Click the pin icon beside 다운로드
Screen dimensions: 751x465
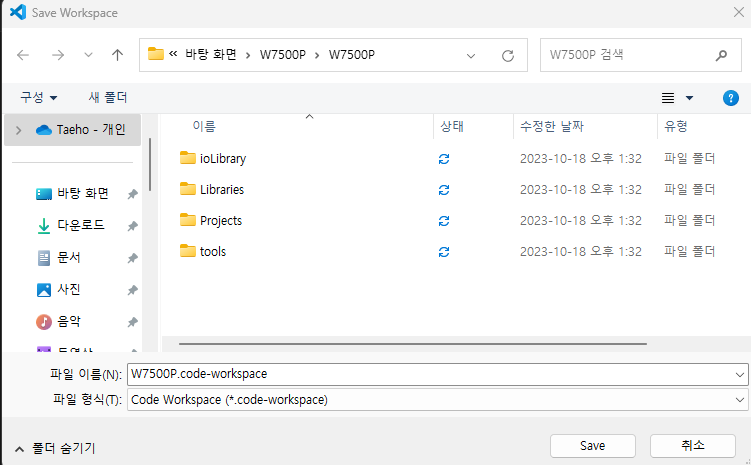tap(133, 226)
